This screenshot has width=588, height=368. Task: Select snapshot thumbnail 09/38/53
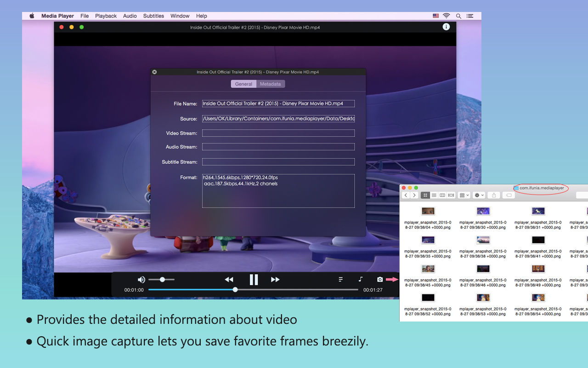pos(483,298)
